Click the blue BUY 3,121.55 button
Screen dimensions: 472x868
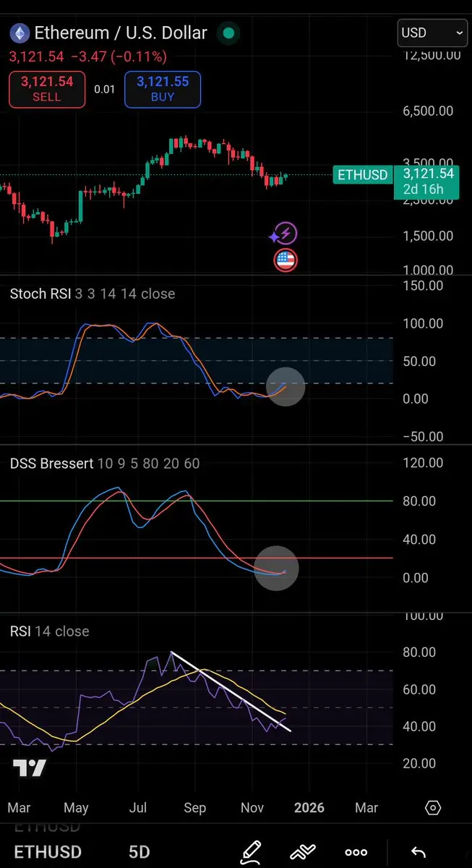pos(163,89)
